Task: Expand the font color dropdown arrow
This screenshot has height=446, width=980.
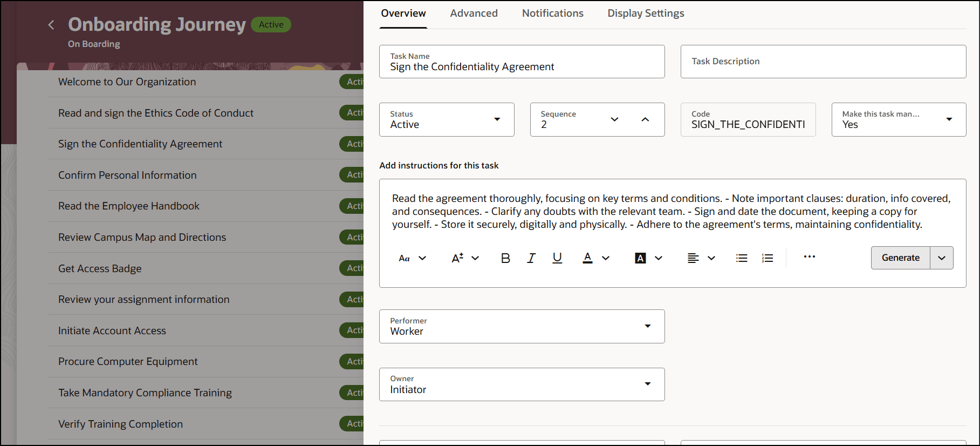Action: 606,258
